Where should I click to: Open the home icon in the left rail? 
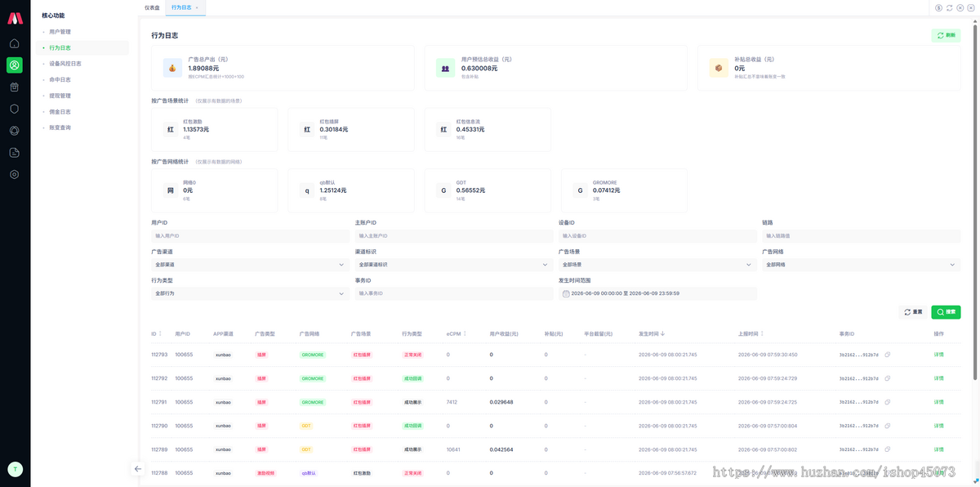click(15, 43)
